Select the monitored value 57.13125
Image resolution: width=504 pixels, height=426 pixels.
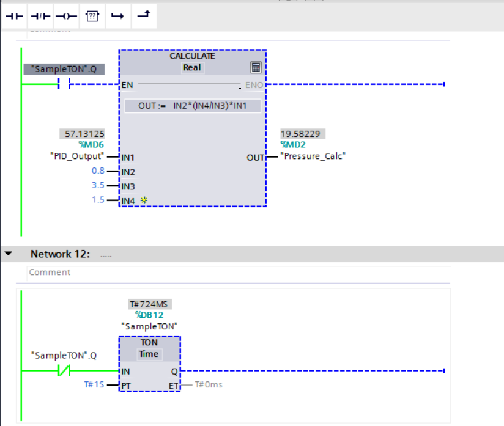pyautogui.click(x=82, y=134)
